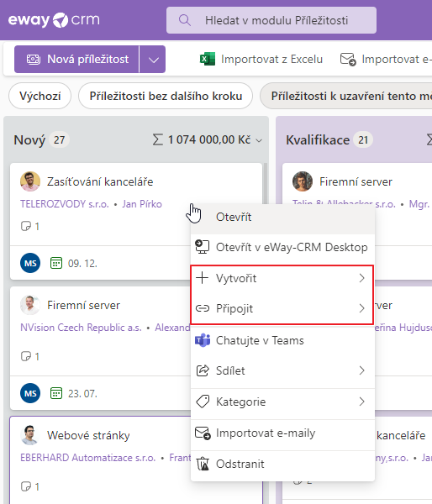Image resolution: width=432 pixels, height=504 pixels.
Task: Click the sigma sum icon in the Nový column
Action: (x=157, y=139)
